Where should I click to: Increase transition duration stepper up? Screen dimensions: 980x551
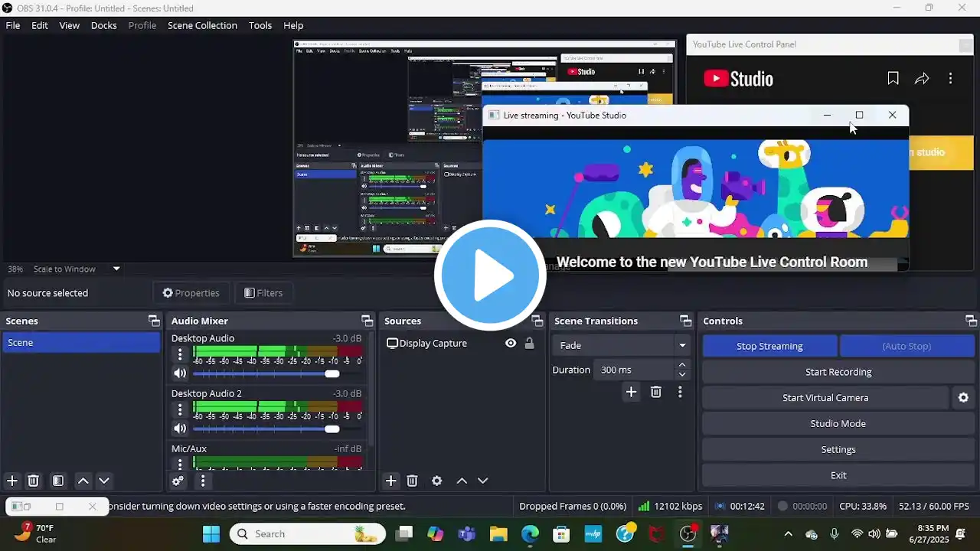tap(682, 365)
